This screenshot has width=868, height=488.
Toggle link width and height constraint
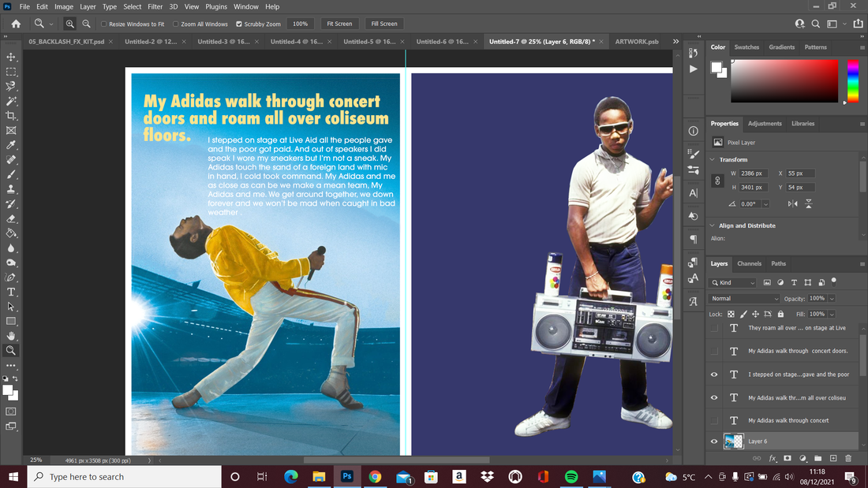717,181
